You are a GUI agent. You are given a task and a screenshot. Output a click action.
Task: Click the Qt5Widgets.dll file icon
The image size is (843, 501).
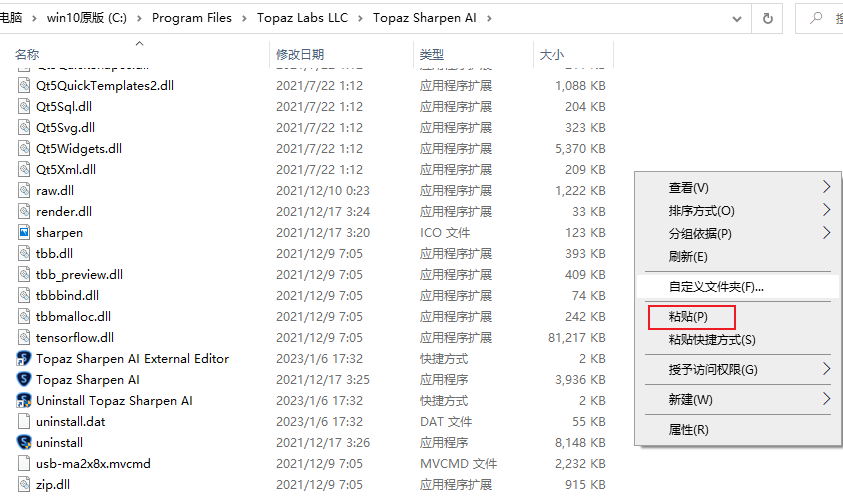[24, 148]
